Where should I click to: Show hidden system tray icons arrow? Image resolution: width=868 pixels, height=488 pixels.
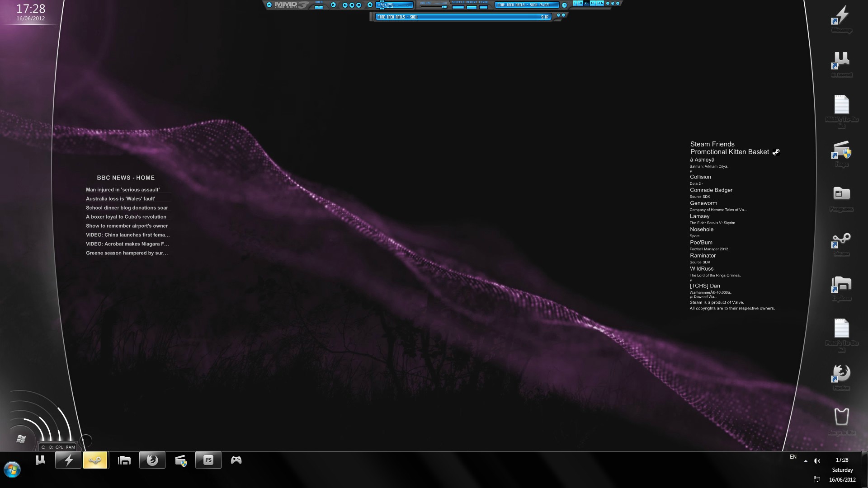806,461
